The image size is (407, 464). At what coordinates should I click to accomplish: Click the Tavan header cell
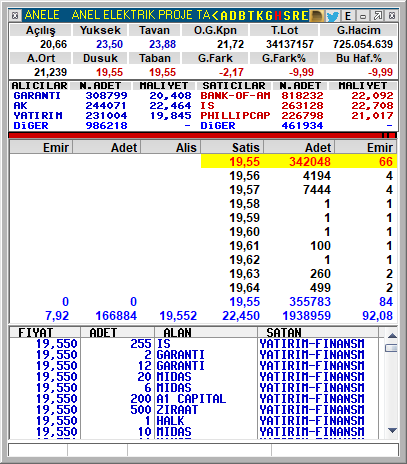(154, 30)
